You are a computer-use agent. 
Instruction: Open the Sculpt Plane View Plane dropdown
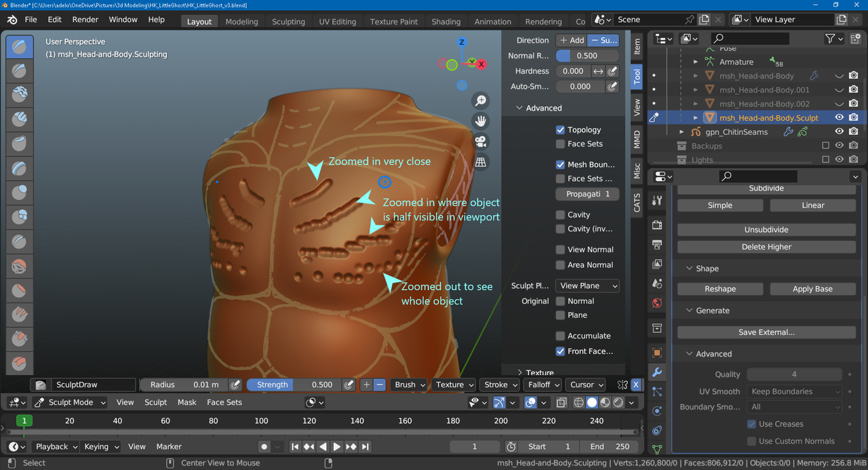click(587, 286)
